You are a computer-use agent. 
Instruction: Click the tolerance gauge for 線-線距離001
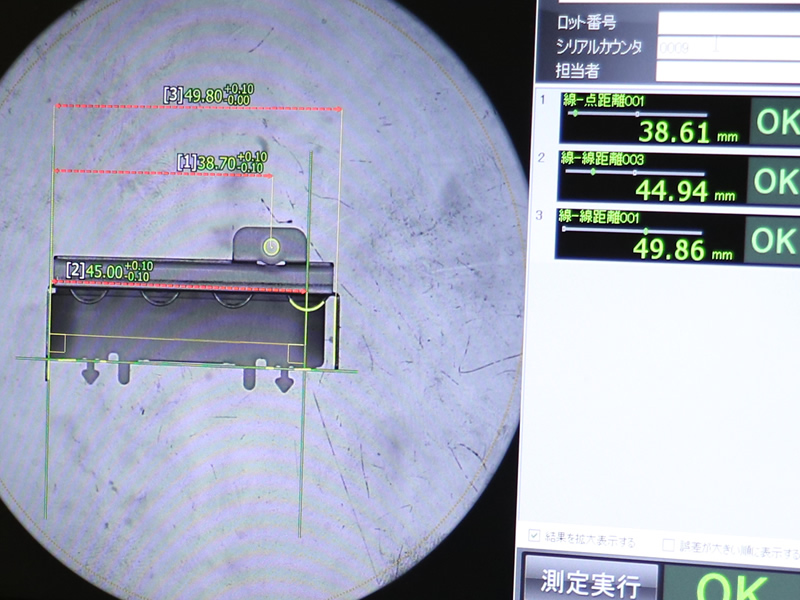pyautogui.click(x=633, y=231)
